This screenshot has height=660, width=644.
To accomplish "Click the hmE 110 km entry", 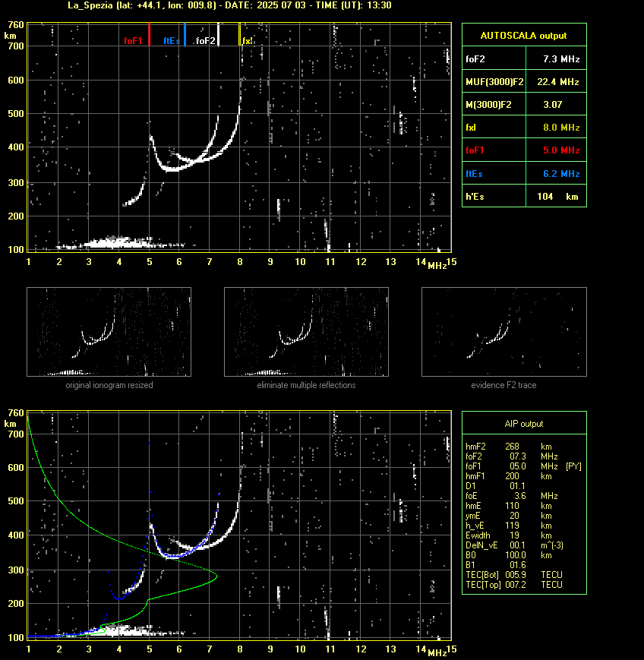I will pos(509,506).
